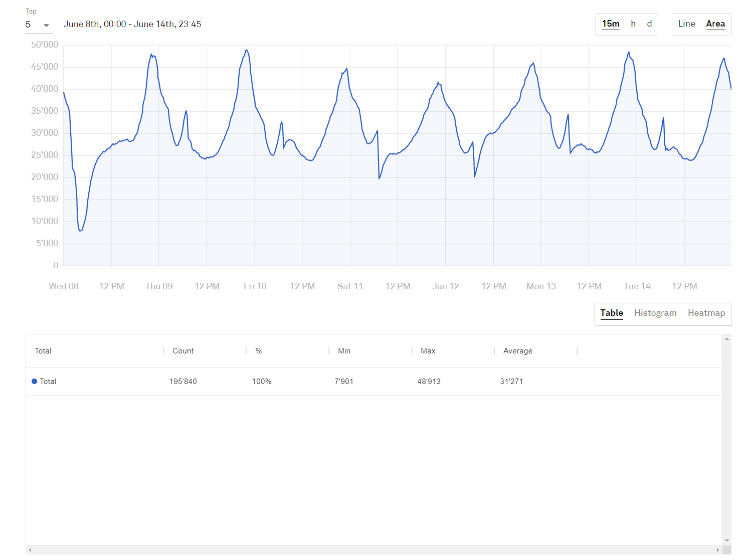
Task: Sort by the Average column header
Action: (x=517, y=351)
